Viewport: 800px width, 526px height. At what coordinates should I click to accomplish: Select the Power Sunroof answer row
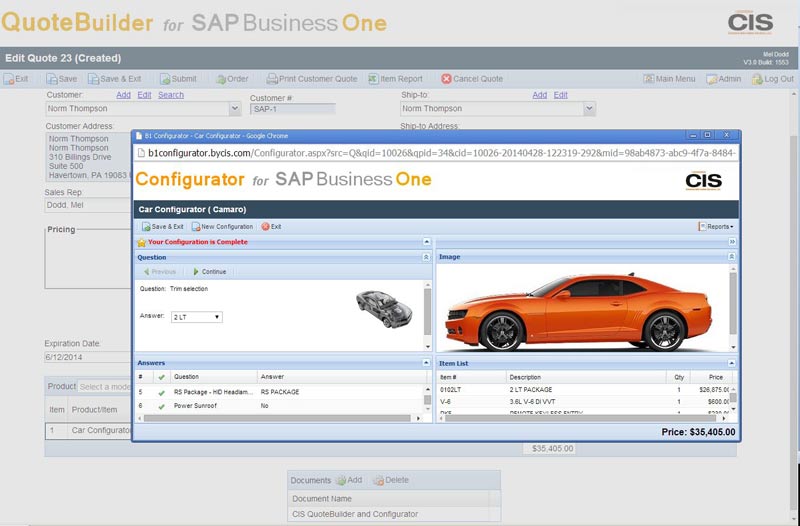pyautogui.click(x=281, y=406)
